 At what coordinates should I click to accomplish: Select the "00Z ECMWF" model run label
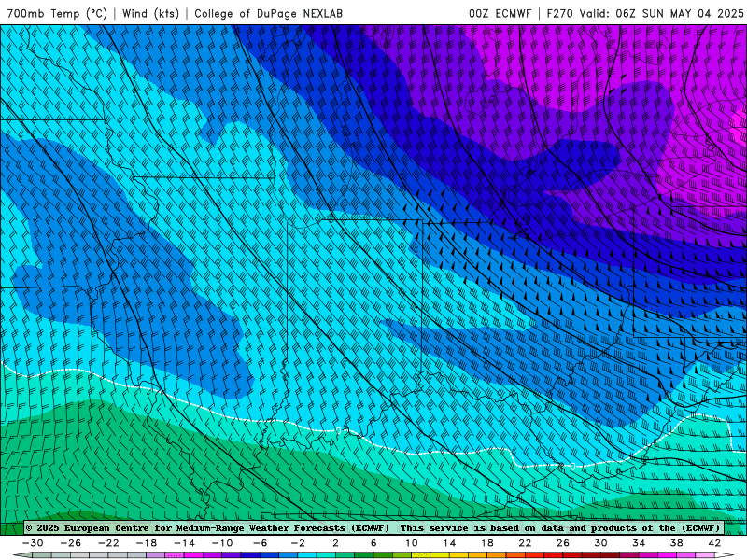pos(500,13)
